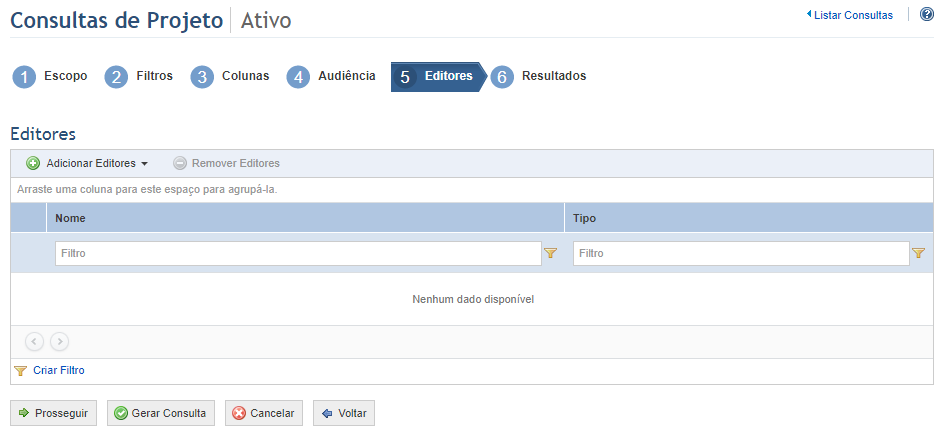Viewport: 943px width, 435px height.
Task: Sort by the Nome column header
Action: pyautogui.click(x=306, y=218)
